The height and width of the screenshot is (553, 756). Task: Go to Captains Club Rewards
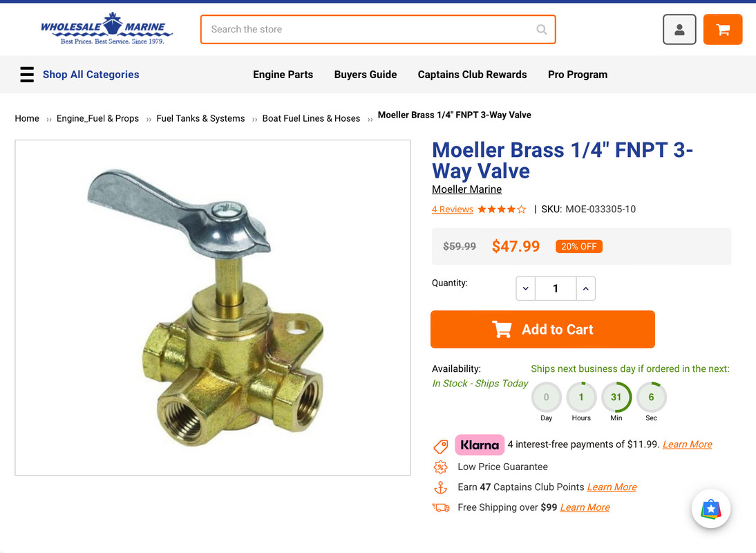coord(472,75)
